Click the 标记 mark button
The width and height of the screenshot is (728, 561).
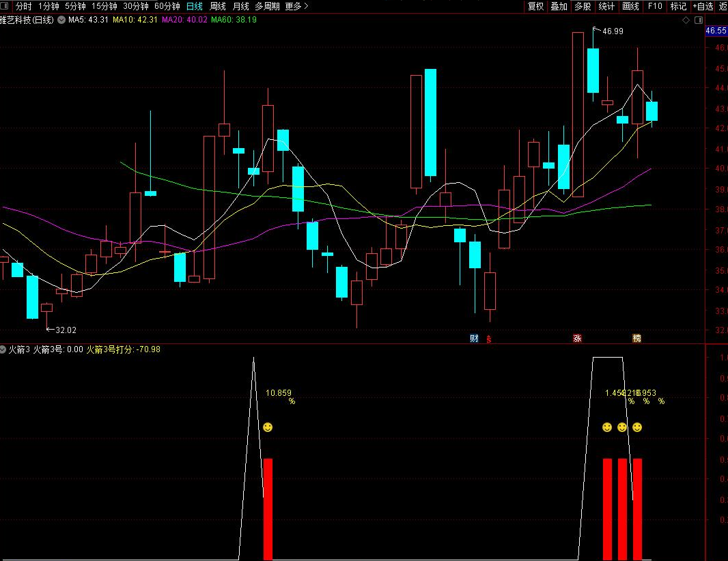click(678, 6)
